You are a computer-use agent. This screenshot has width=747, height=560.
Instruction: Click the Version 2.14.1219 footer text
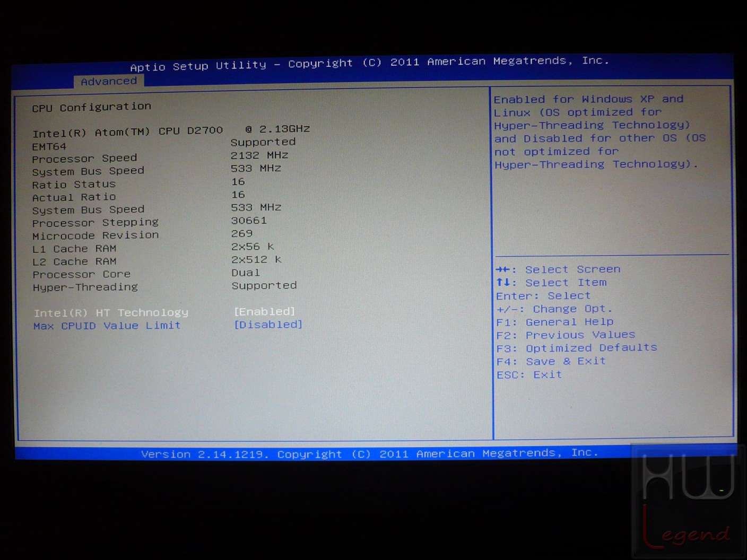tap(370, 453)
